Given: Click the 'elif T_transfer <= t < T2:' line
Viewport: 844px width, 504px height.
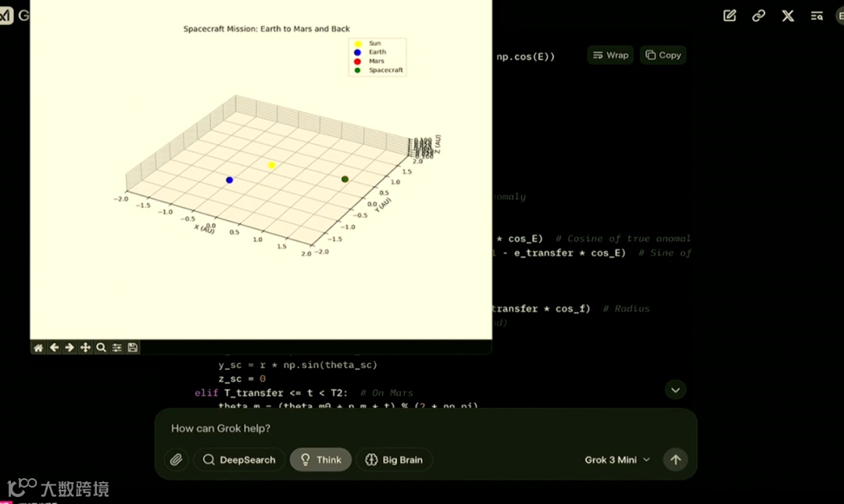Looking at the screenshot, I should [271, 393].
